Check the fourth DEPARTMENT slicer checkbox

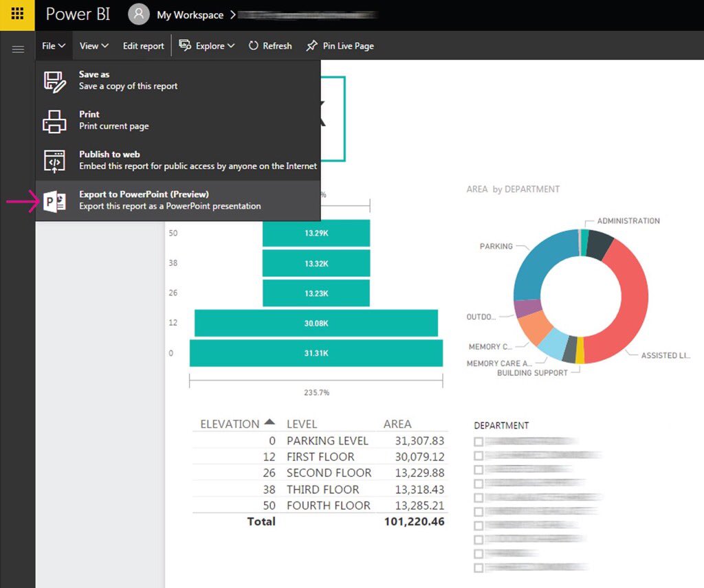point(478,484)
